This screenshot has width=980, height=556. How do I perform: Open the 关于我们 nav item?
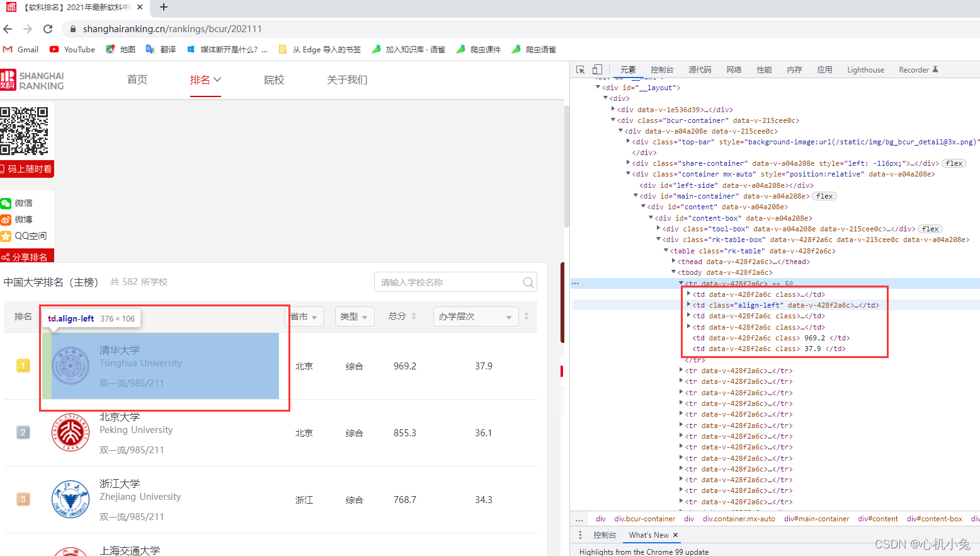(x=347, y=79)
